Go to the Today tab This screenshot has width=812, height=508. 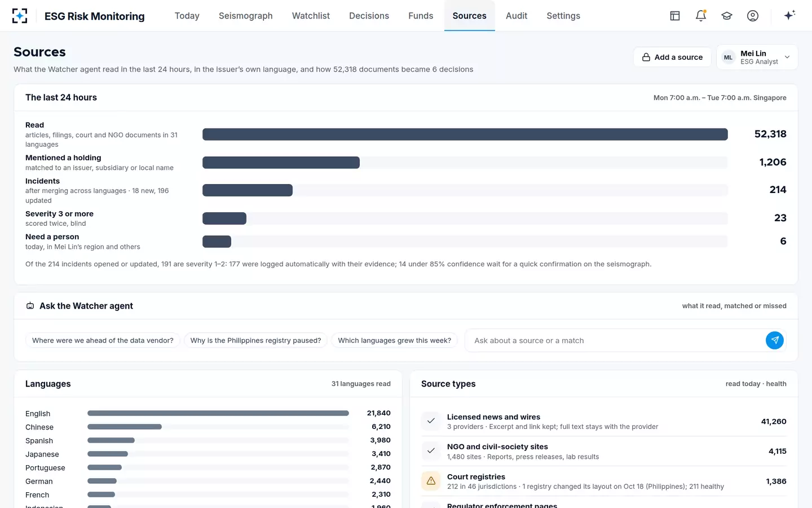coord(187,16)
